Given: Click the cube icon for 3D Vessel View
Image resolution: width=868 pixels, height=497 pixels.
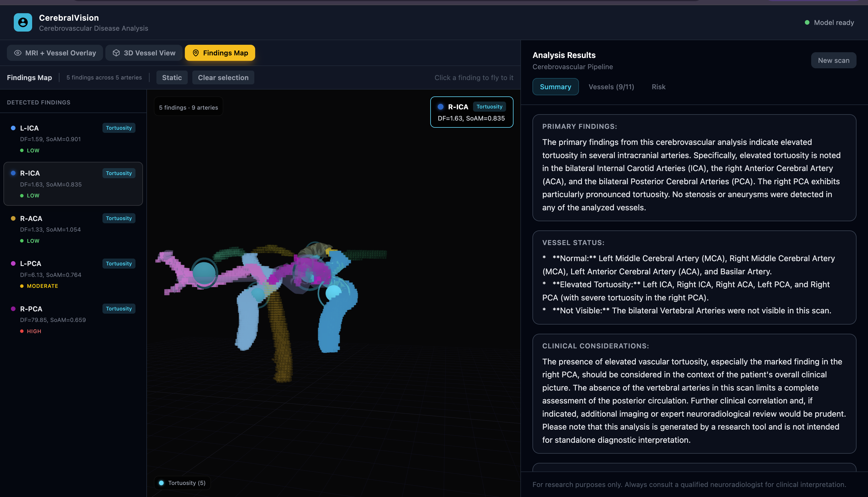Looking at the screenshot, I should tap(116, 53).
